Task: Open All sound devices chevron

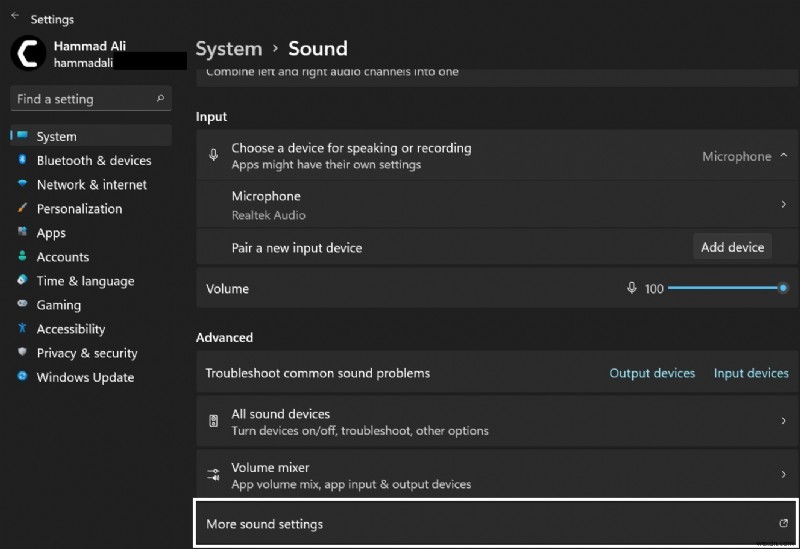Action: tap(783, 421)
